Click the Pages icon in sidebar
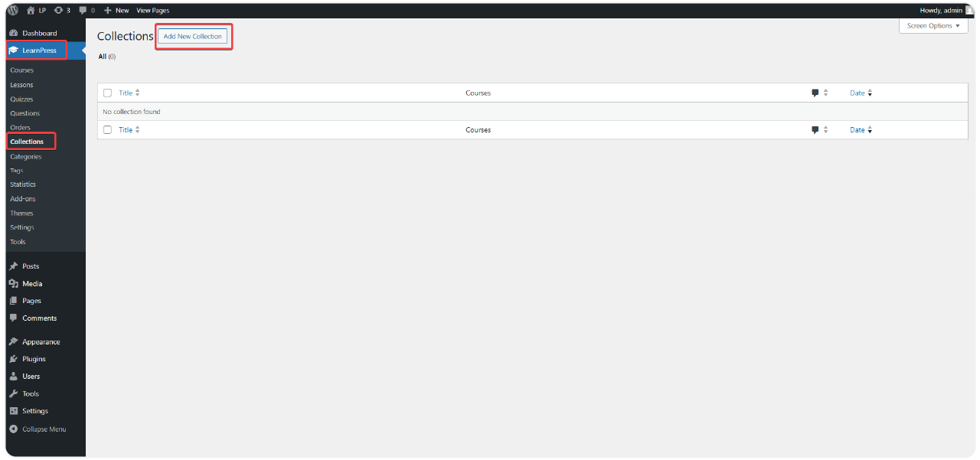 point(13,301)
